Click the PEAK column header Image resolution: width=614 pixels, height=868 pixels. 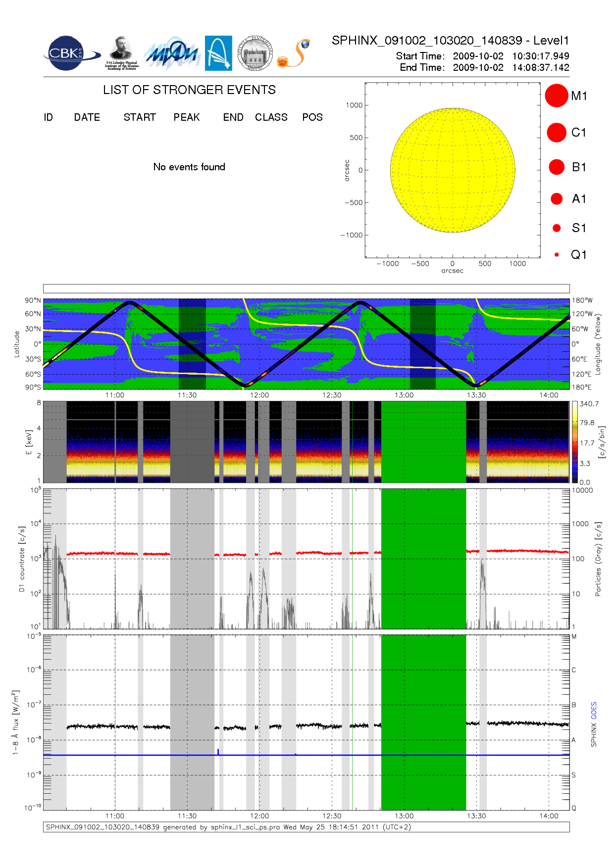[187, 117]
